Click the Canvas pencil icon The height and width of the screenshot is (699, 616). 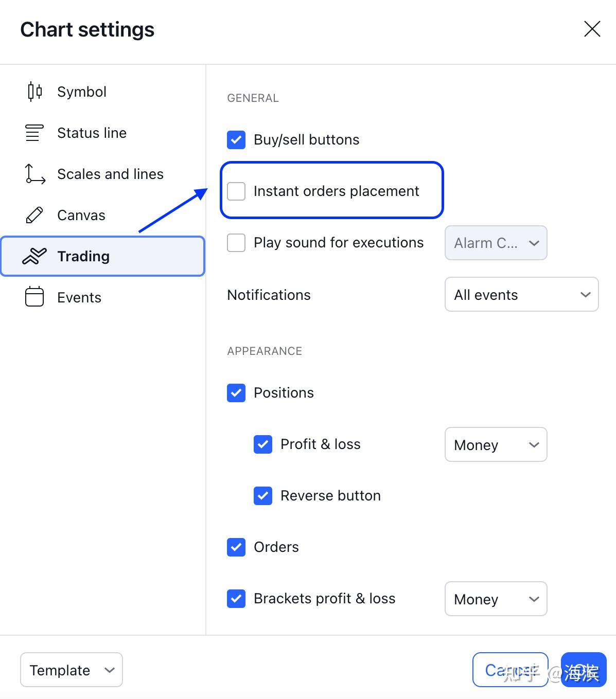pos(34,215)
